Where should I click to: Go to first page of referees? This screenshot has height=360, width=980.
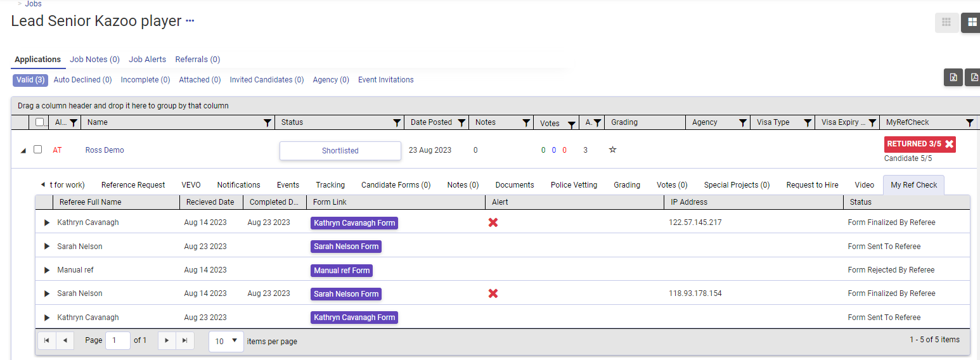tap(46, 340)
